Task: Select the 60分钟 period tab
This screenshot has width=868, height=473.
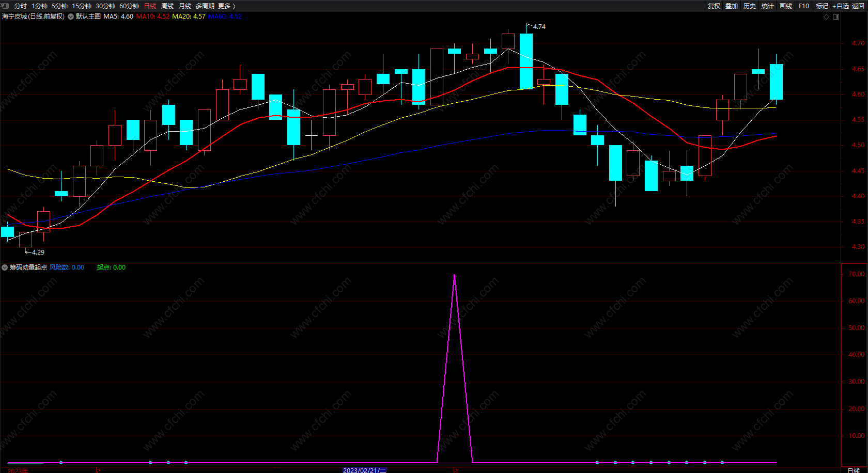Action: pyautogui.click(x=129, y=6)
